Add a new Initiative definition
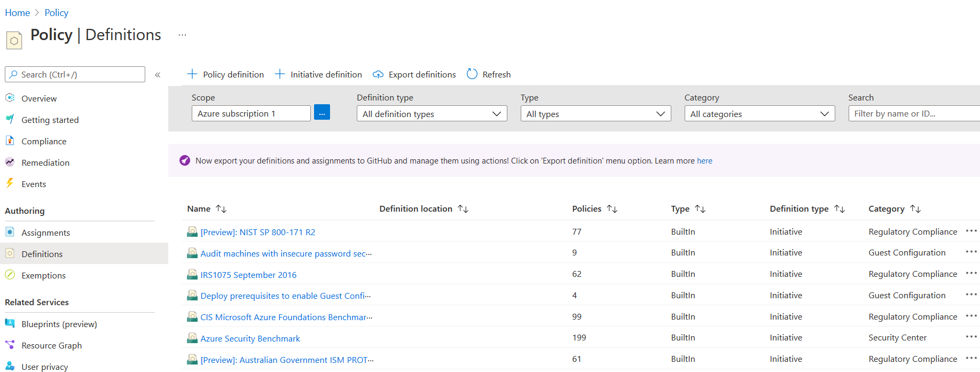Screen dimensions: 980x372 click(x=318, y=74)
